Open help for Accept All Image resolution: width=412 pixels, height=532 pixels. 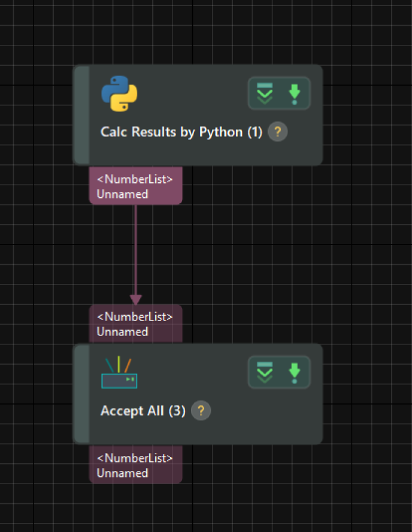click(201, 411)
